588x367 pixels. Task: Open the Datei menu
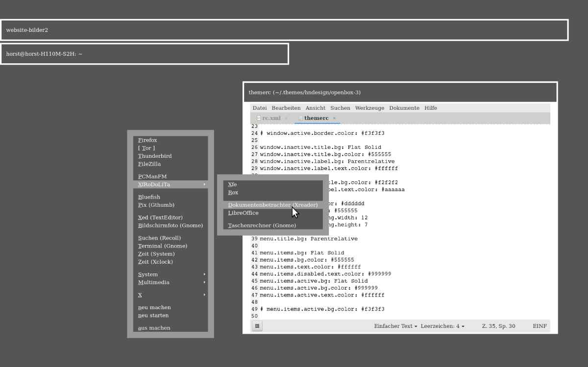pos(260,108)
